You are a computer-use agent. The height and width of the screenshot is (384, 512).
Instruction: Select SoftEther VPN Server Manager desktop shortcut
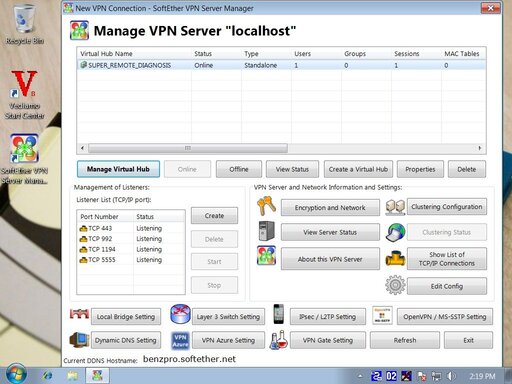(x=24, y=159)
